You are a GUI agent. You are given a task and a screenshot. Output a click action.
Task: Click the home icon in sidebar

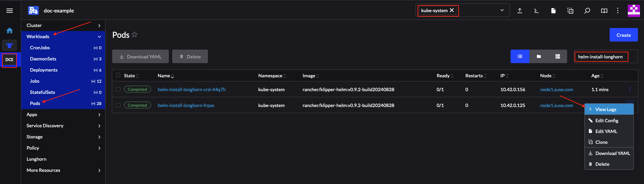(x=9, y=31)
